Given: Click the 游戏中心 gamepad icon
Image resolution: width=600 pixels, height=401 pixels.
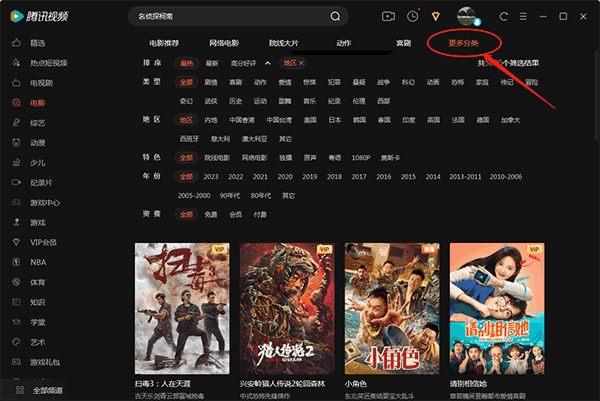Looking at the screenshot, I should click(16, 202).
